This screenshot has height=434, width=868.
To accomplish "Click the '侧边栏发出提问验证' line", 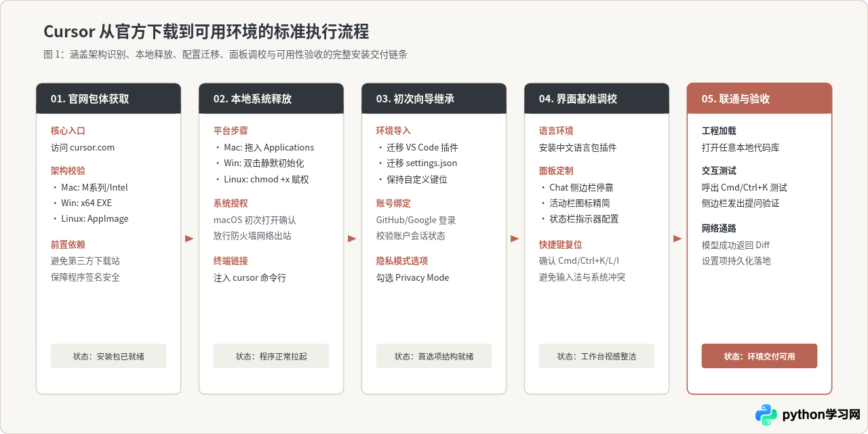I will tap(741, 203).
